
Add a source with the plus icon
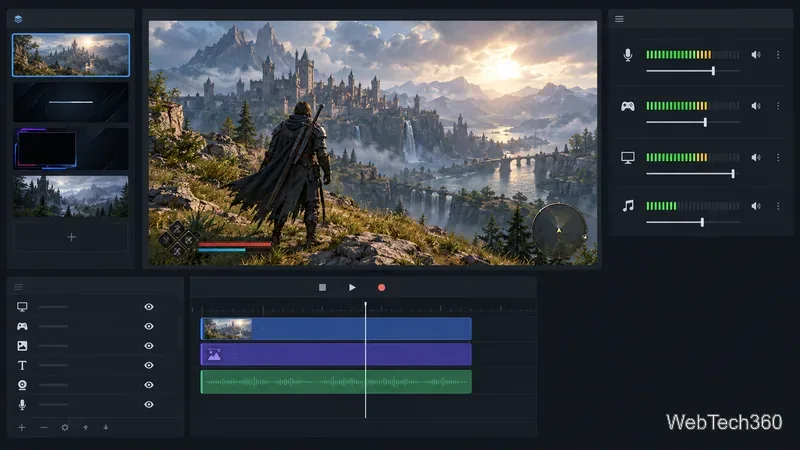tap(22, 428)
